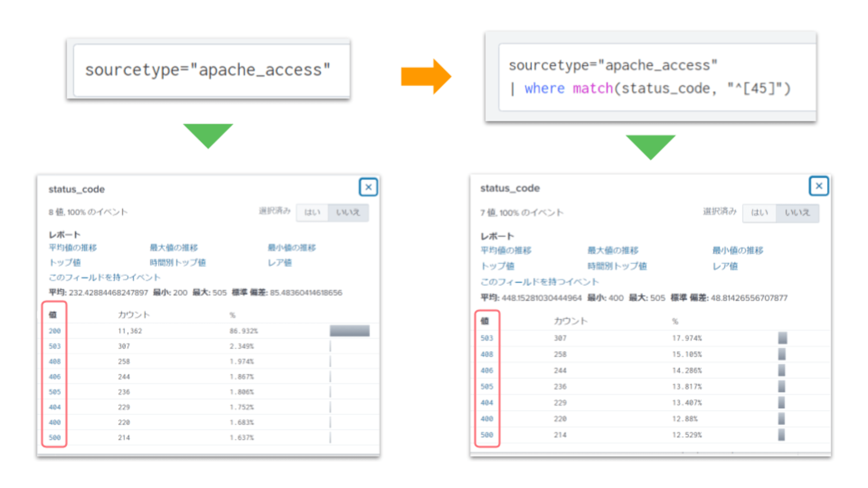The image size is (868, 488).
Task: Click the left search box with sourcetype query
Action: tap(212, 70)
